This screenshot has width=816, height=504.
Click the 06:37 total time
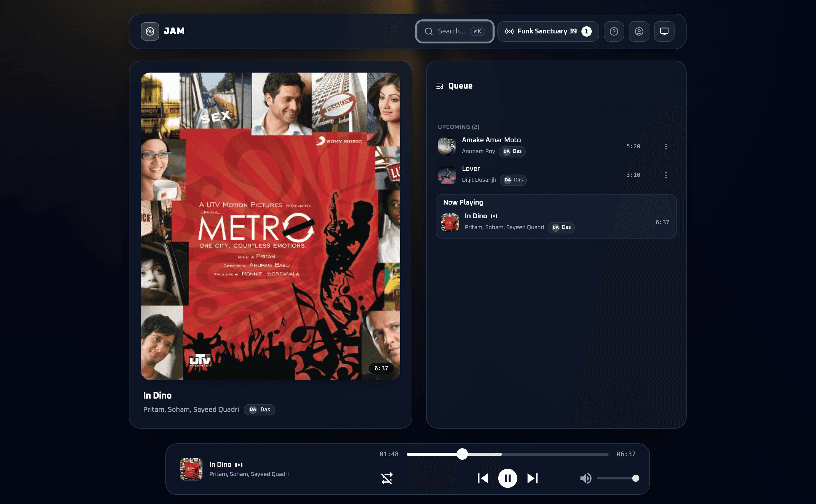click(626, 454)
